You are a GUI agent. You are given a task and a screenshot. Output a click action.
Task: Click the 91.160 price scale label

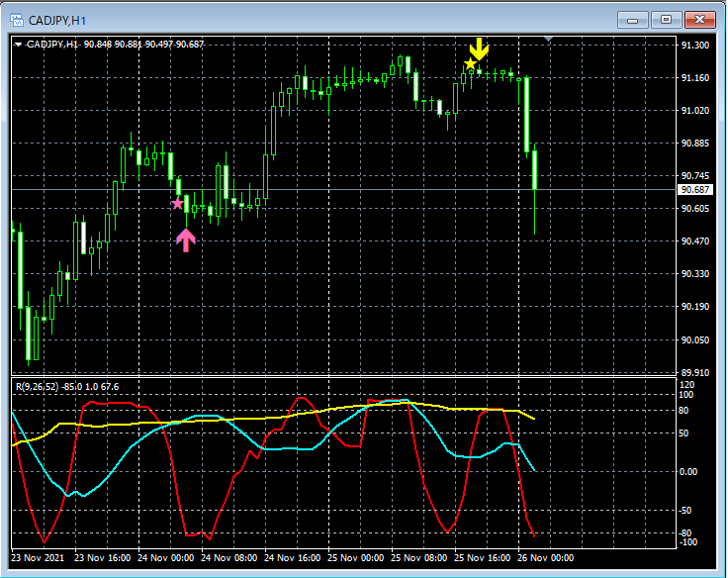(x=695, y=77)
